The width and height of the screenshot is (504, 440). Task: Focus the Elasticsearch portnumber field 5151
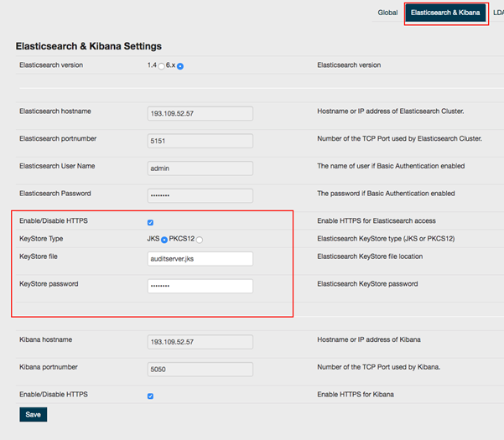200,141
